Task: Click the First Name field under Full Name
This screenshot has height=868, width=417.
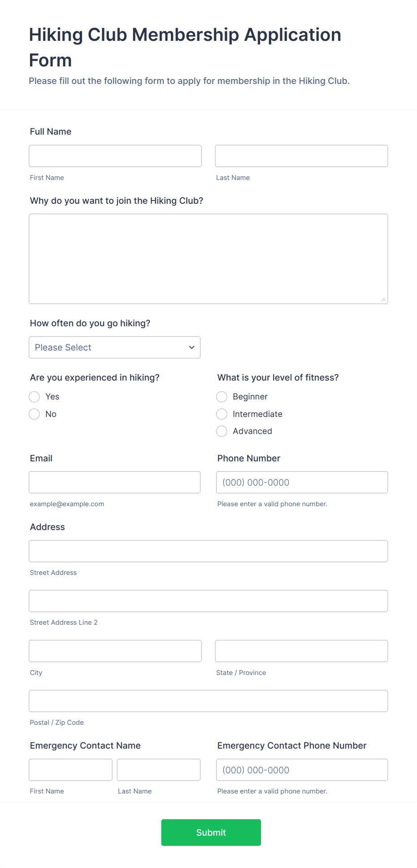Action: coord(115,156)
